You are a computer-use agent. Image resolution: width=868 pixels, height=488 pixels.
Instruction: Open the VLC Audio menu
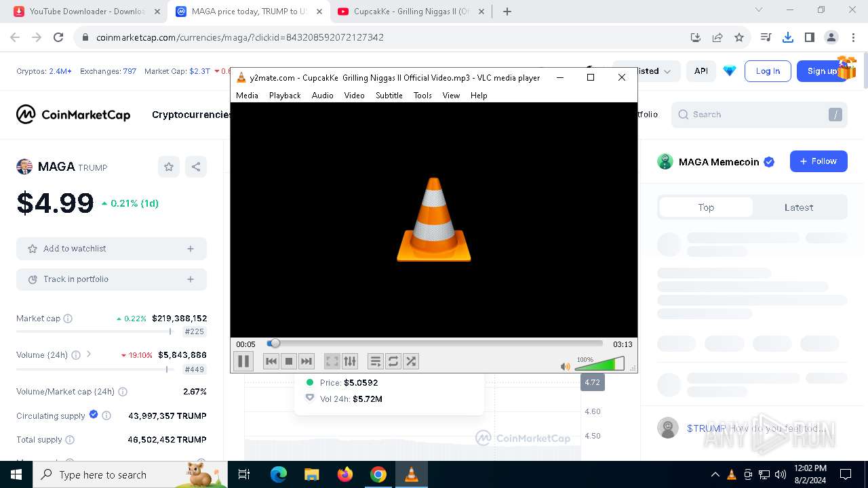coord(322,96)
